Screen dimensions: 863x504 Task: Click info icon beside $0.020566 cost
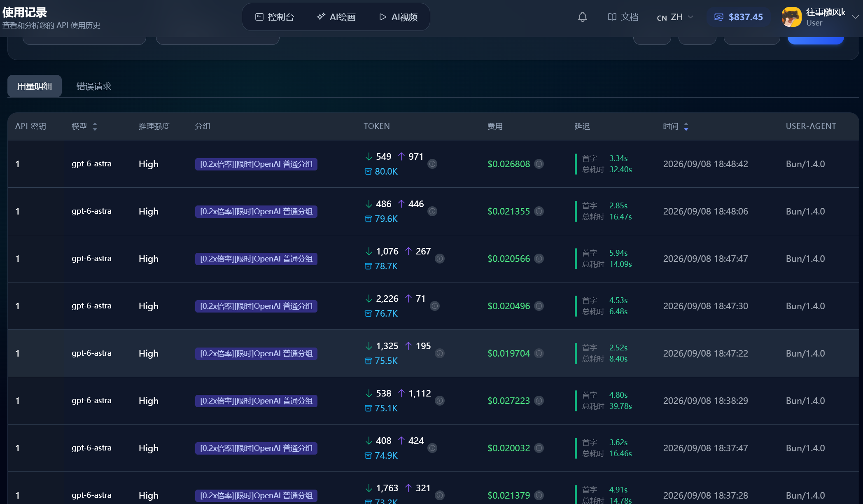(539, 259)
